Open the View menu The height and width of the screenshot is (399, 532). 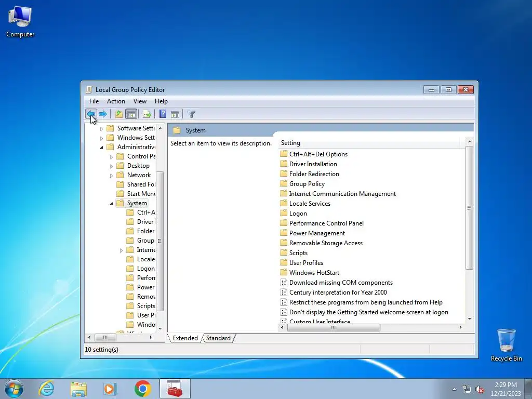[x=140, y=101]
